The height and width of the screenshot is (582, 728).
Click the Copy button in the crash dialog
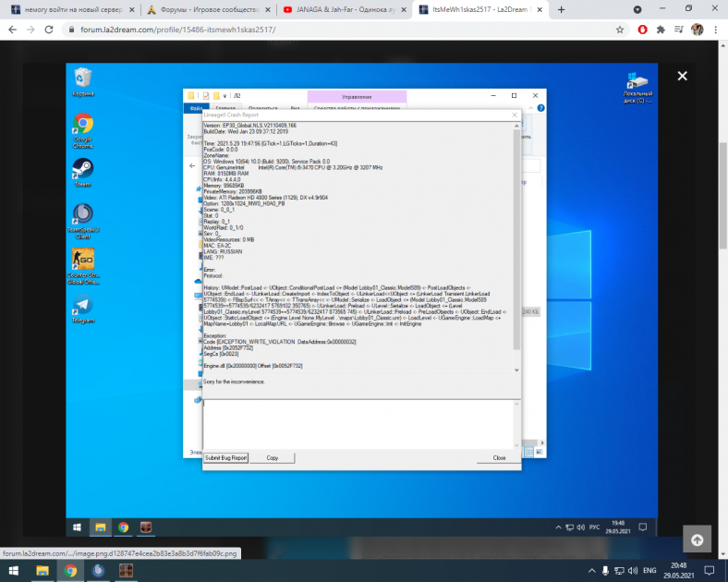click(x=272, y=457)
